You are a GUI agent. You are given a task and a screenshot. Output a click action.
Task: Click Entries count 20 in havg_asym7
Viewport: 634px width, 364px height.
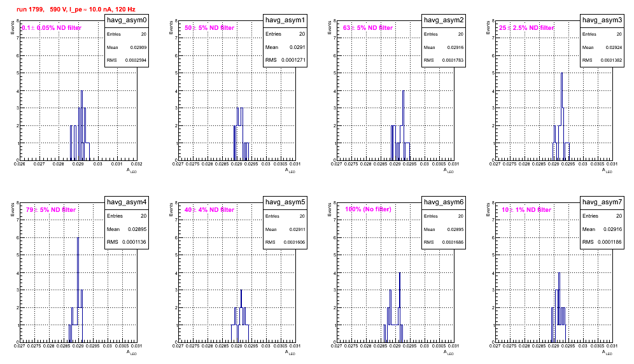(x=619, y=216)
